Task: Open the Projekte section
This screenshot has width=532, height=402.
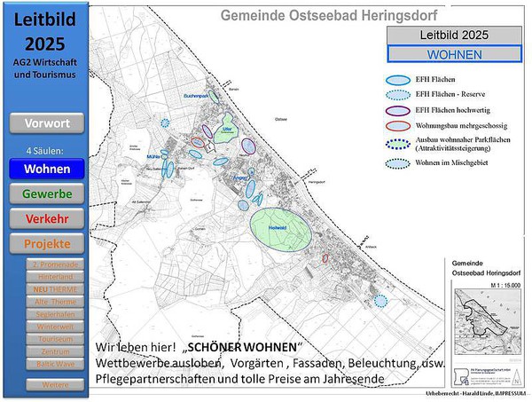Action: (x=47, y=243)
